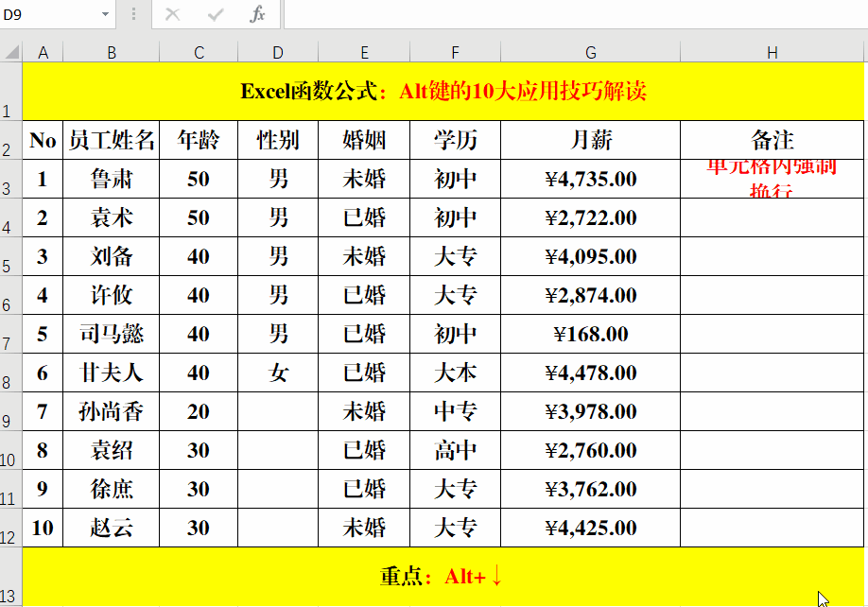The height and width of the screenshot is (607, 868).
Task: Select row 1 header
Action: point(11,92)
